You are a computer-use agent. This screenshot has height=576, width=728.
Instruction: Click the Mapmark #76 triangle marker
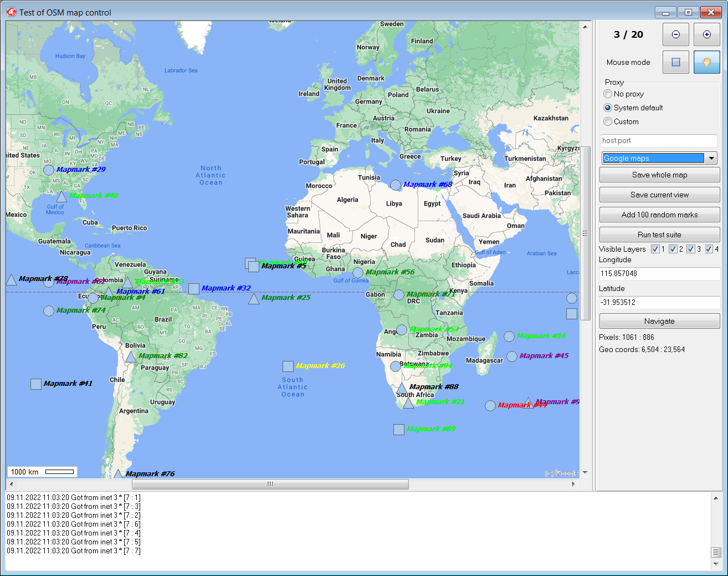click(118, 474)
